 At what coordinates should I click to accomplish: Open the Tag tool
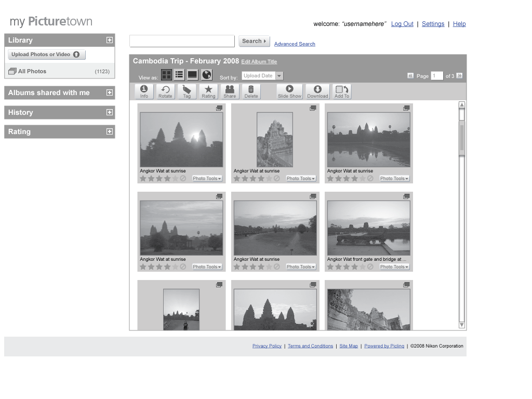pyautogui.click(x=187, y=91)
